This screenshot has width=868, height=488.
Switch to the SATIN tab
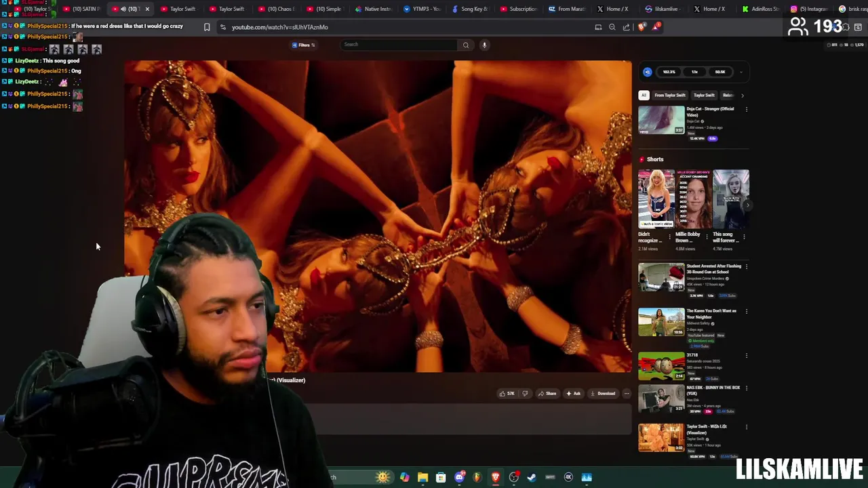click(x=81, y=9)
